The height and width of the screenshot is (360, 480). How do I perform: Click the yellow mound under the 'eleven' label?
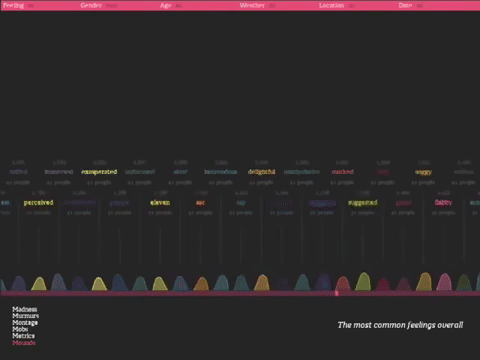tap(160, 284)
